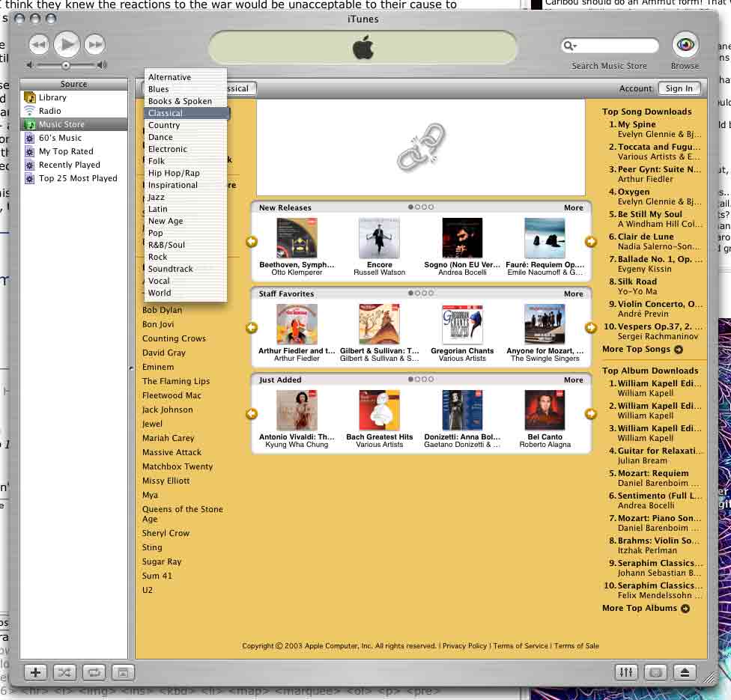Open the Gregorian Chants album cover
731x700 pixels.
[x=462, y=324]
